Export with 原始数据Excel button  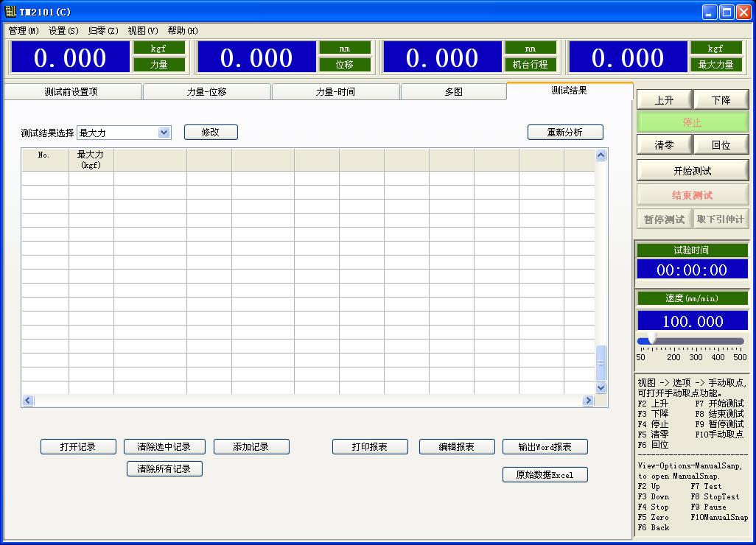click(x=545, y=475)
